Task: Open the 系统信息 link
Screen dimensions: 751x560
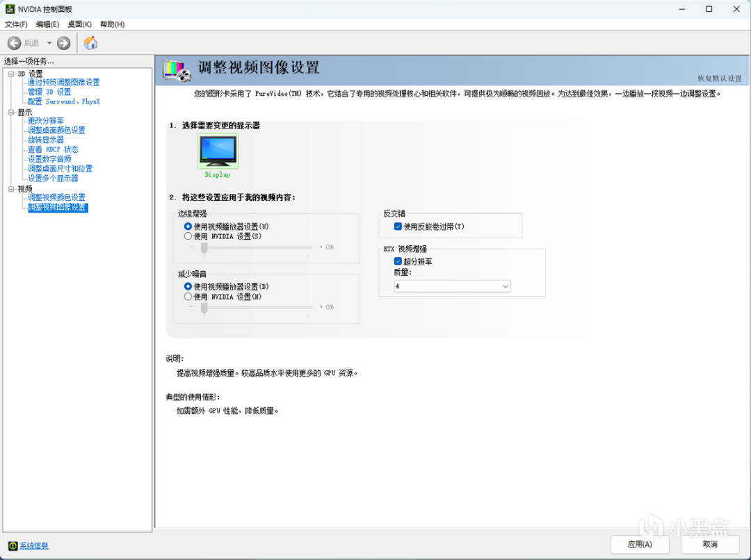Action: coord(34,545)
